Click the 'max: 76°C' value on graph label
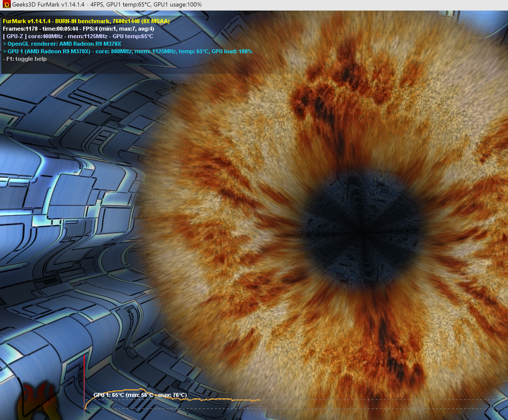The image size is (508, 420). click(x=173, y=395)
